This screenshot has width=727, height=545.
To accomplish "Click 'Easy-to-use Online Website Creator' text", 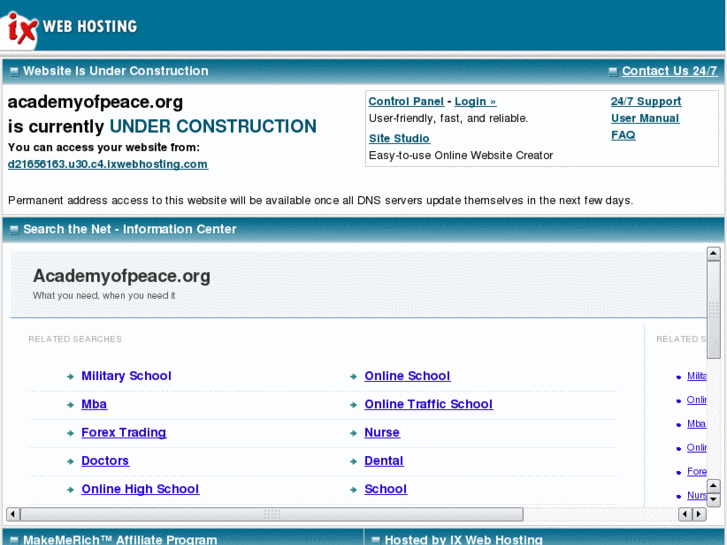I will point(461,155).
